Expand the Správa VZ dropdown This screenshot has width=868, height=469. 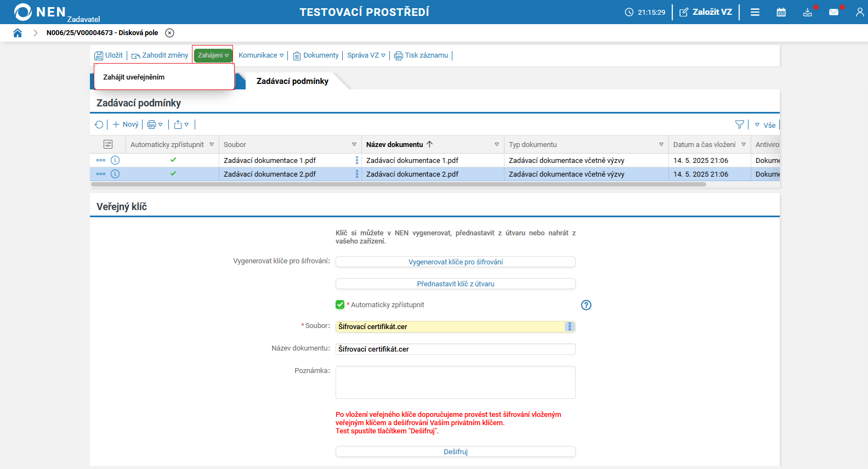[366, 55]
